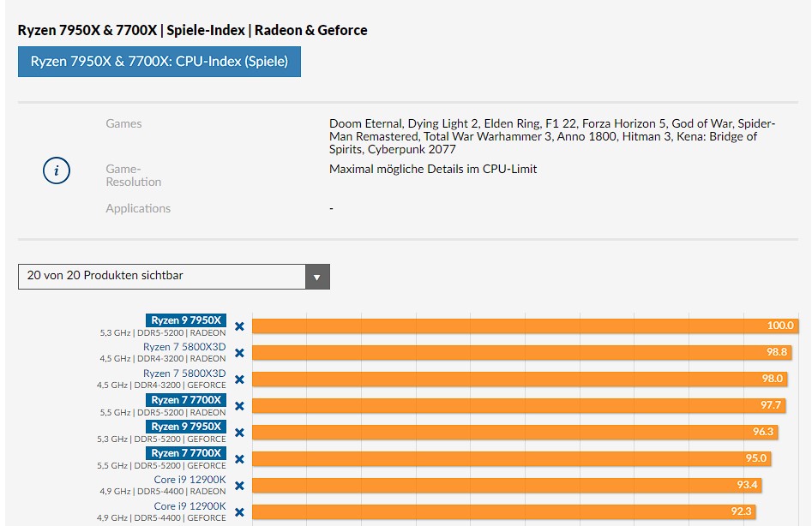Viewport: 812px width, 526px height.
Task: Click the 98.0 orange bar
Action: coord(520,379)
